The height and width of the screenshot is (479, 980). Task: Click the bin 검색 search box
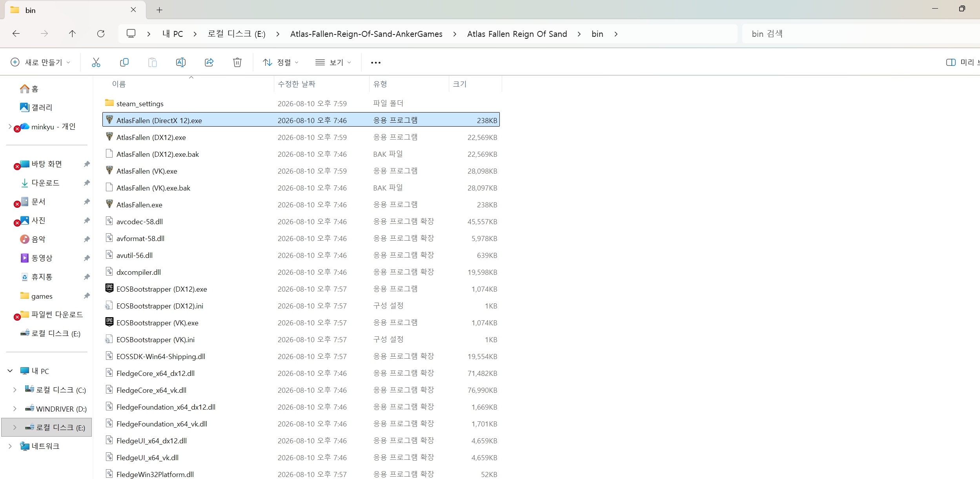tap(861, 34)
